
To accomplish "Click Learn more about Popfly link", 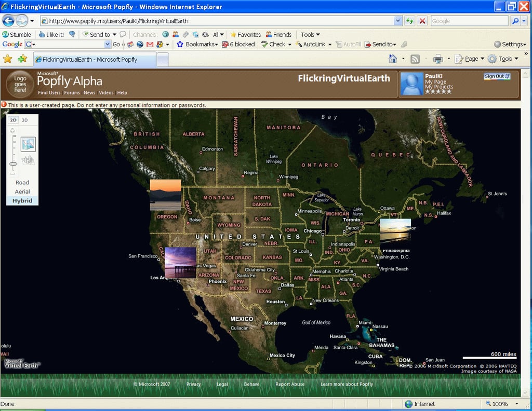I will (347, 384).
